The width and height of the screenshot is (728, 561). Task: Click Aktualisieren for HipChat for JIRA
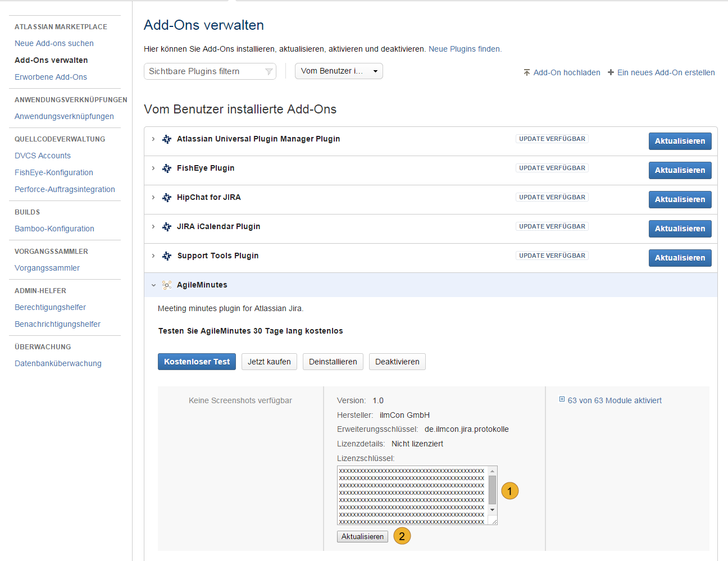tap(680, 199)
